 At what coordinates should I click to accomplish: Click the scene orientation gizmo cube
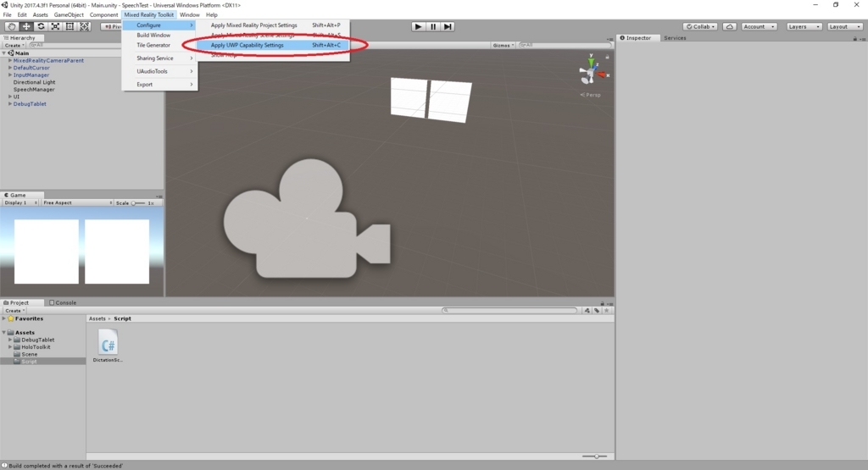pos(590,74)
